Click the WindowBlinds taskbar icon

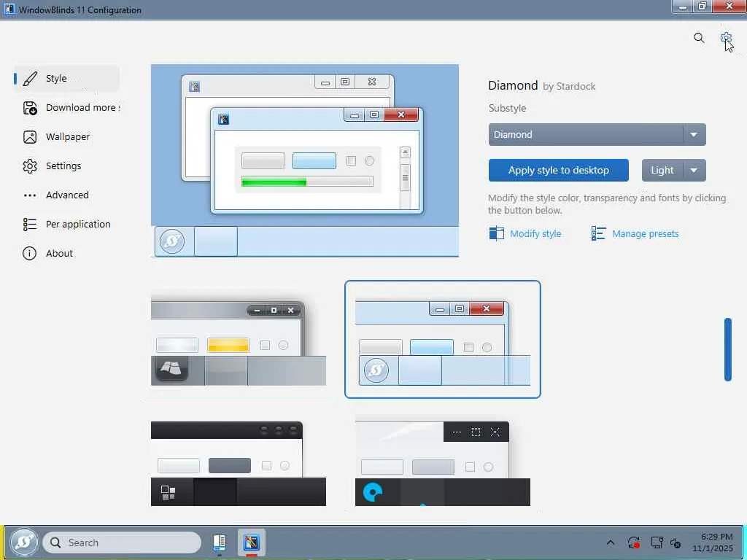pos(251,542)
